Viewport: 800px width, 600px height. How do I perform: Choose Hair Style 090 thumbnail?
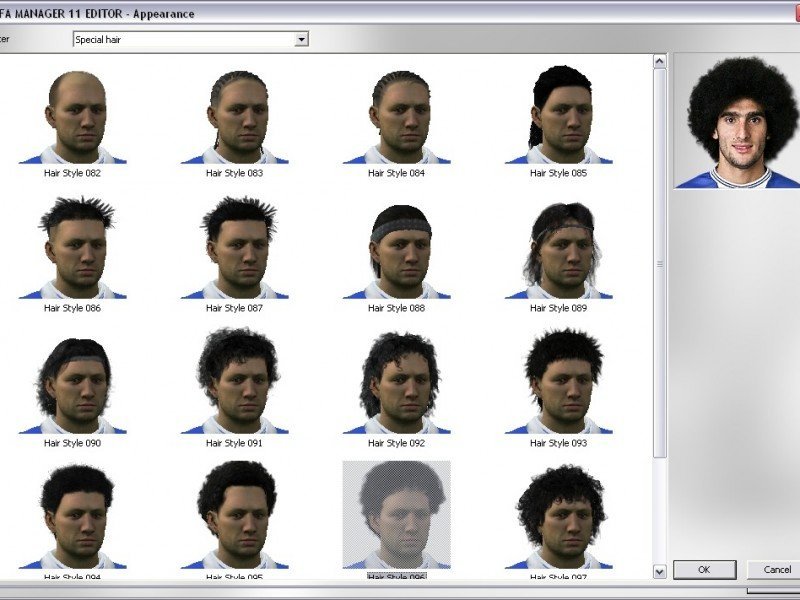pos(73,386)
